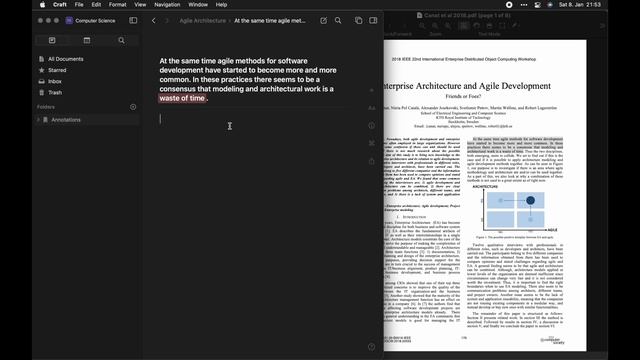Create a new document with compose icon
The image size is (640, 360).
pyautogui.click(x=323, y=20)
